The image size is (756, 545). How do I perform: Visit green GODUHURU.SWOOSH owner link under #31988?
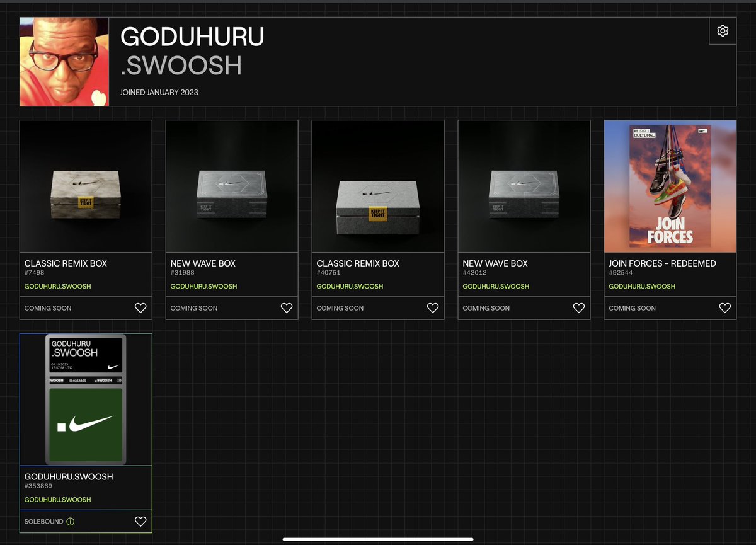pos(204,287)
